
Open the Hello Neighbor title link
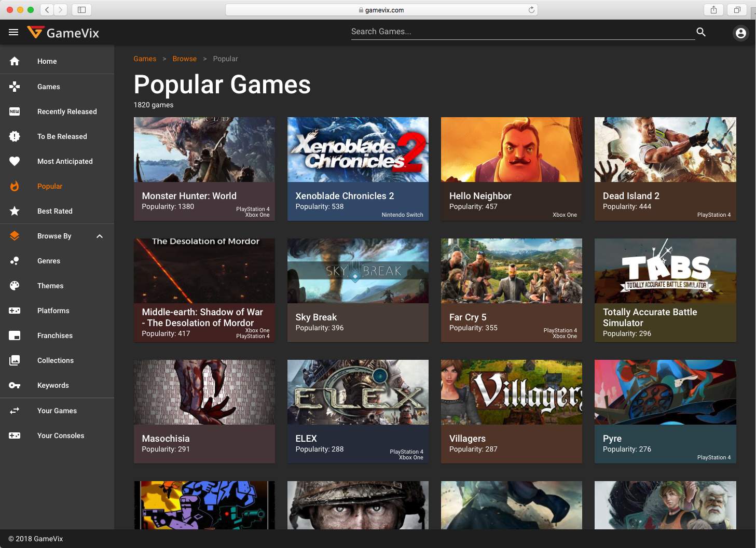click(x=480, y=196)
